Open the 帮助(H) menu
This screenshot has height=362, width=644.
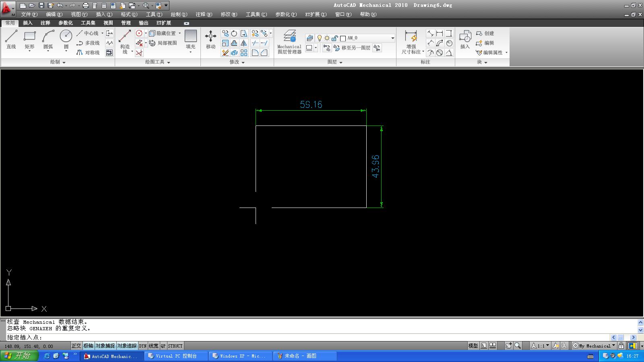(368, 14)
